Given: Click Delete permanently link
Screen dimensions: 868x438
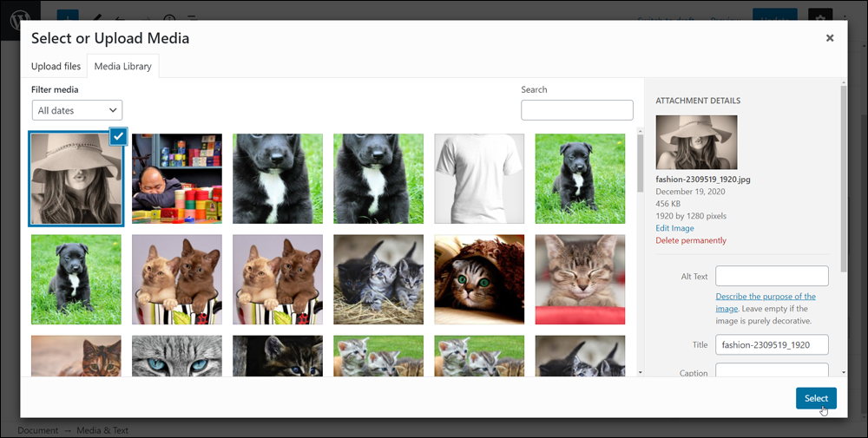Looking at the screenshot, I should coord(691,240).
